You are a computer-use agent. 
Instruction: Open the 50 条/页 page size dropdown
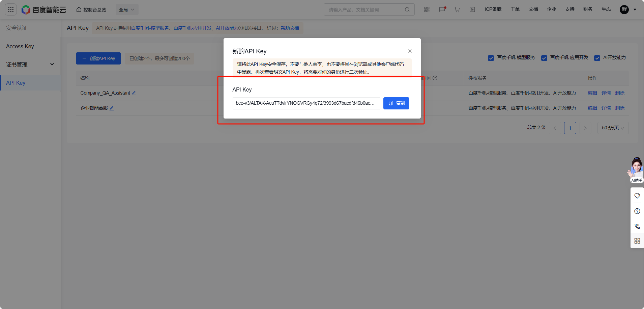point(612,128)
